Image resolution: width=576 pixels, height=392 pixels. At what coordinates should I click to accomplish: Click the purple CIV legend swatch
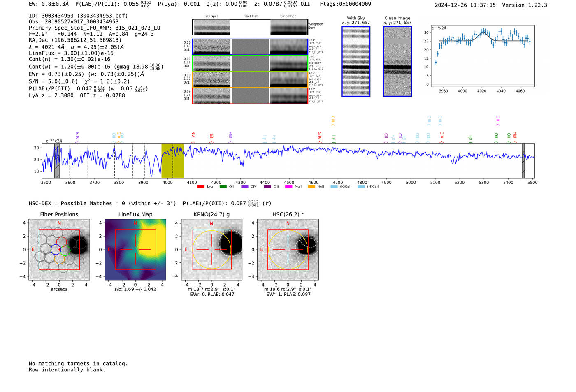(245, 186)
